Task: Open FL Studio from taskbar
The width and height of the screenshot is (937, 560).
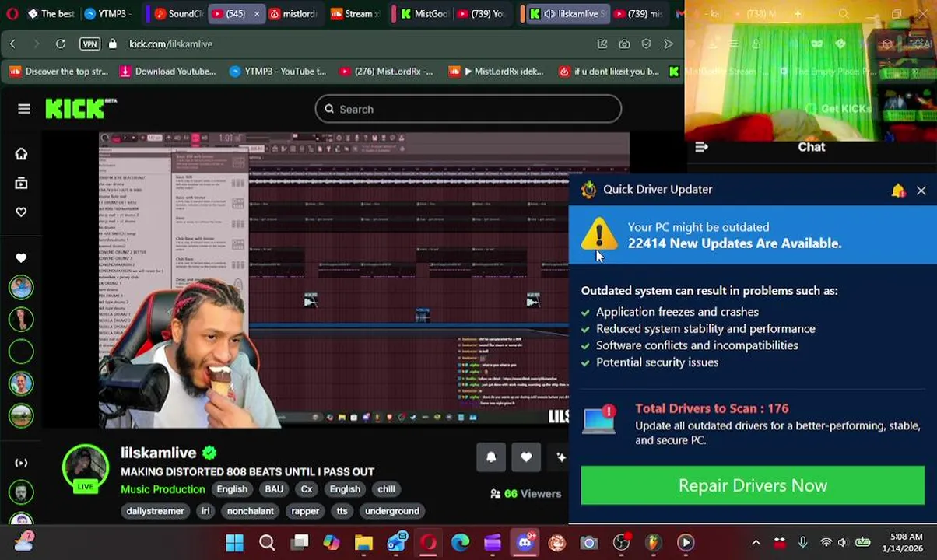Action: pyautogui.click(x=653, y=542)
